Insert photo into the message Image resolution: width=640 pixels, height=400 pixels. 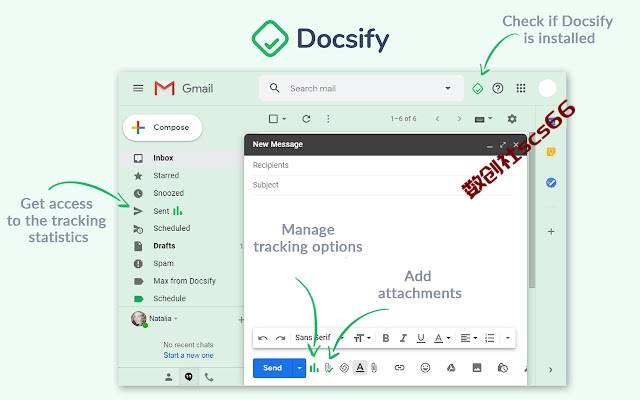click(x=477, y=368)
